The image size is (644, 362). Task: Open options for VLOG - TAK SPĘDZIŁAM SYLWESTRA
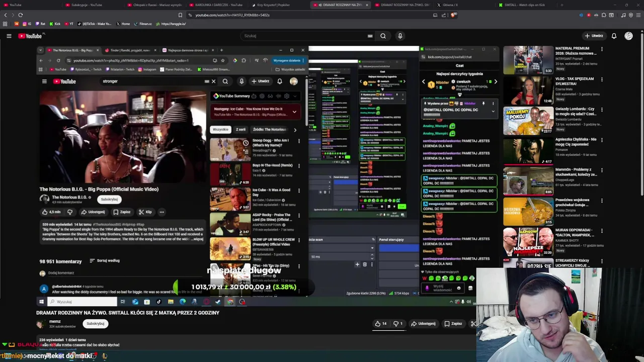(602, 79)
